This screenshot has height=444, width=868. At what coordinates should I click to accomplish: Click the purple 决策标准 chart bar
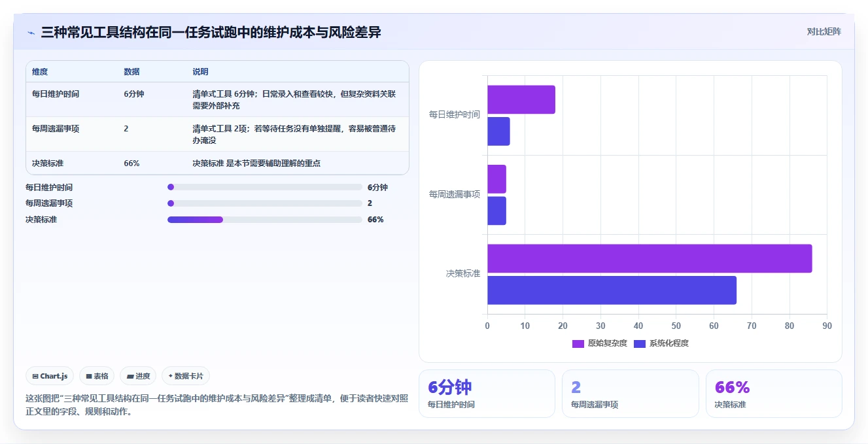(x=650, y=258)
